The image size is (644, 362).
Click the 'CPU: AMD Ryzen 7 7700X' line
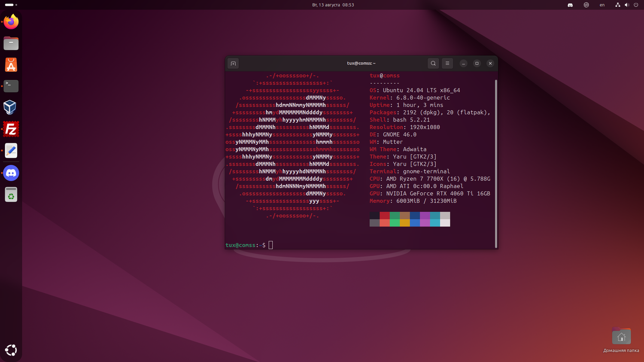coord(430,179)
